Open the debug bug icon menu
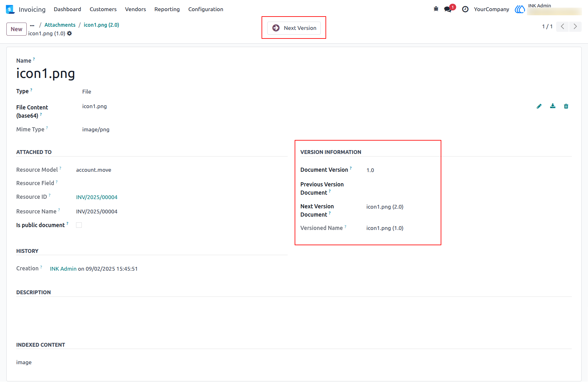 pyautogui.click(x=436, y=9)
